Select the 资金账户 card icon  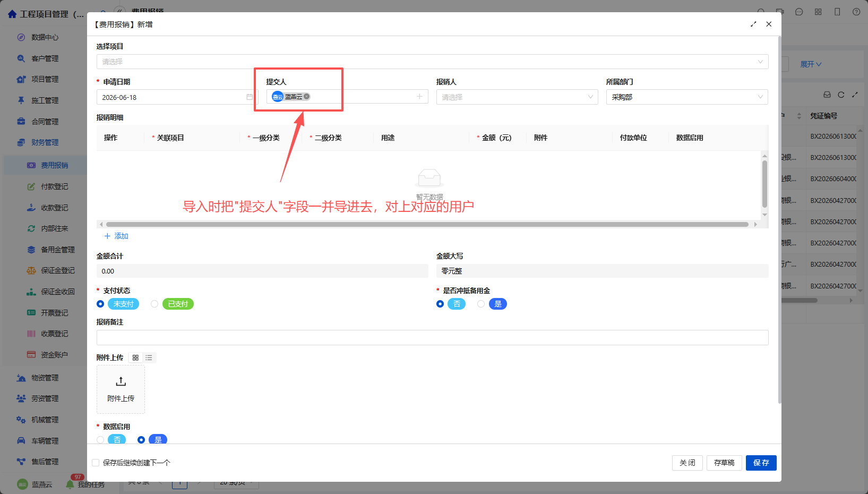(x=31, y=355)
